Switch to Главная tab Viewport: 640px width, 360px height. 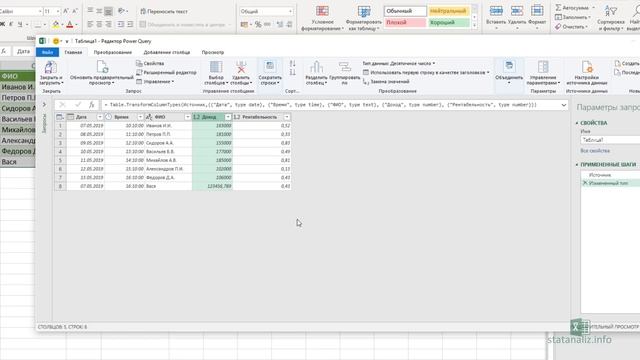(73, 52)
